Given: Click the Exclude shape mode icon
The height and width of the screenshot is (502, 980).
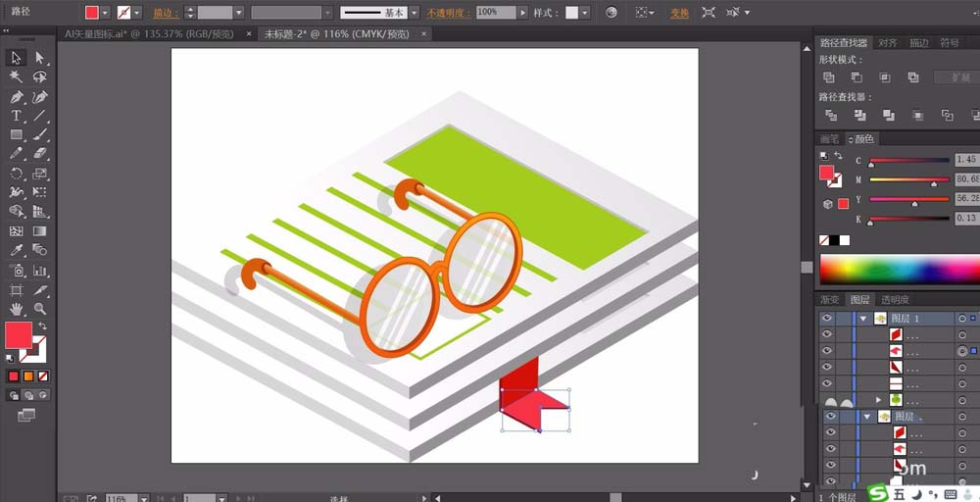Looking at the screenshot, I should click(x=913, y=77).
